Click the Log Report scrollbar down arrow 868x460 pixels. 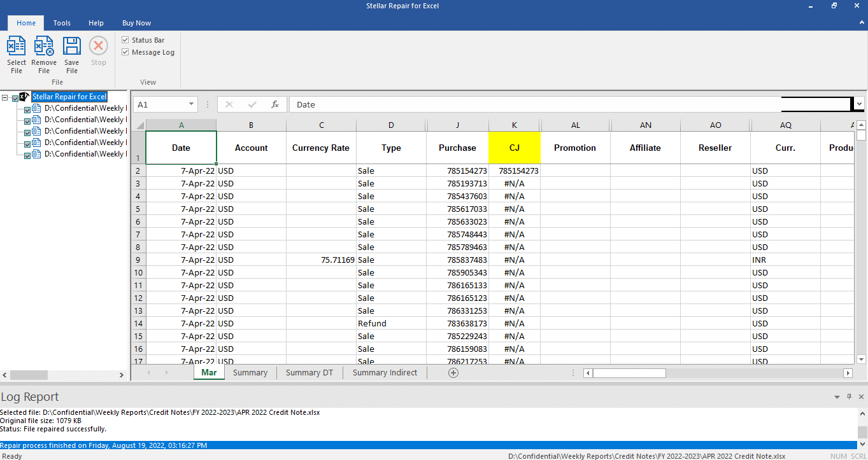coord(862,444)
